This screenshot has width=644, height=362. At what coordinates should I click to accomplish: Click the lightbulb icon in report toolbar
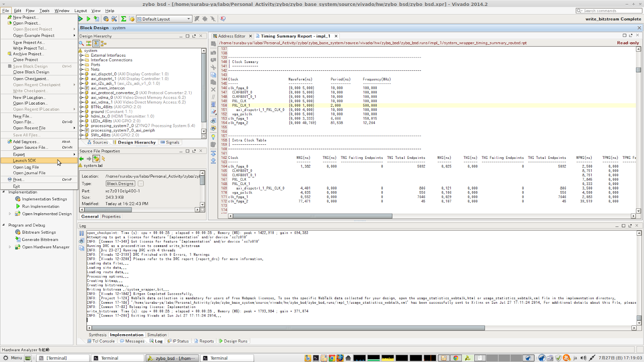[213, 137]
